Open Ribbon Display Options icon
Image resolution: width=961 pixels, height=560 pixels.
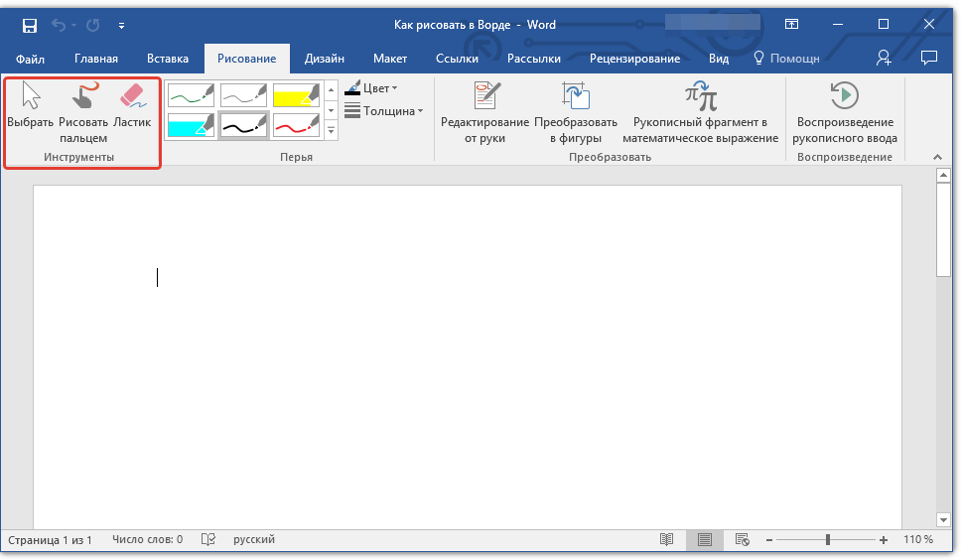791,25
